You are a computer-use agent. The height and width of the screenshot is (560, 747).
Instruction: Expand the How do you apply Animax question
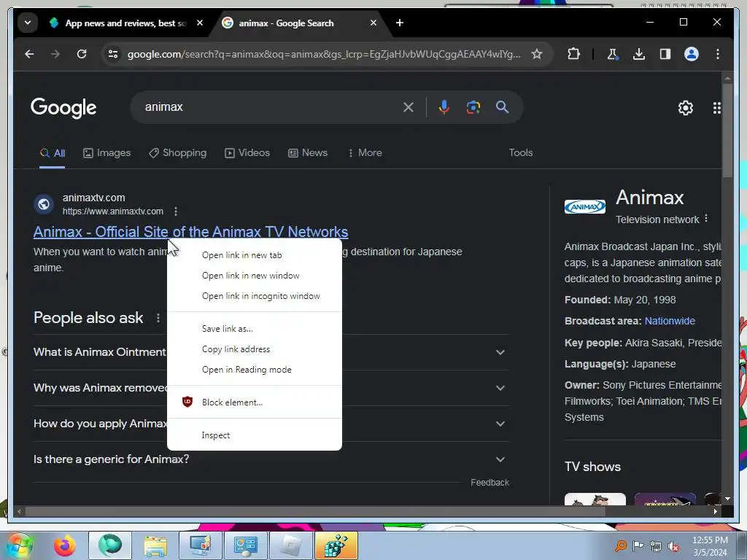point(500,424)
